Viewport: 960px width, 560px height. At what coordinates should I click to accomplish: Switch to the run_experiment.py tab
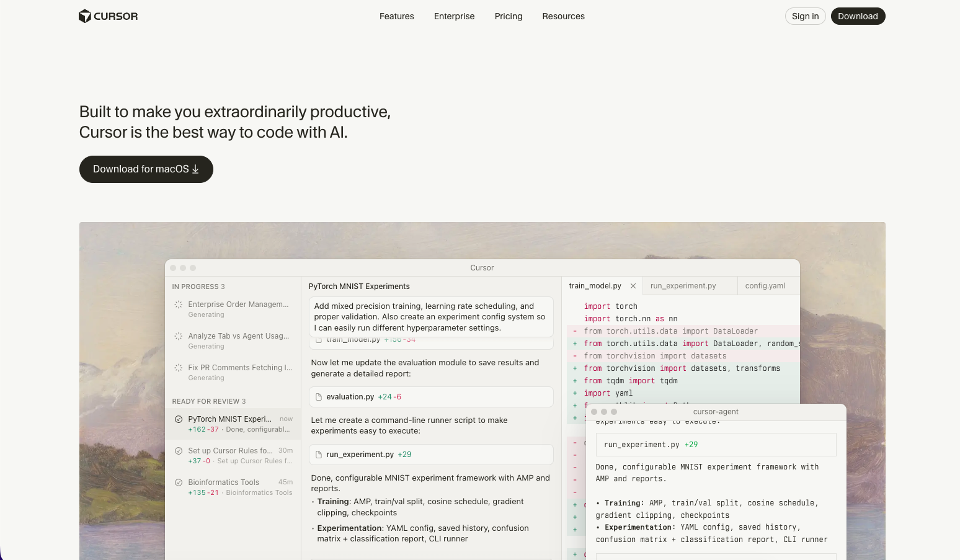683,286
